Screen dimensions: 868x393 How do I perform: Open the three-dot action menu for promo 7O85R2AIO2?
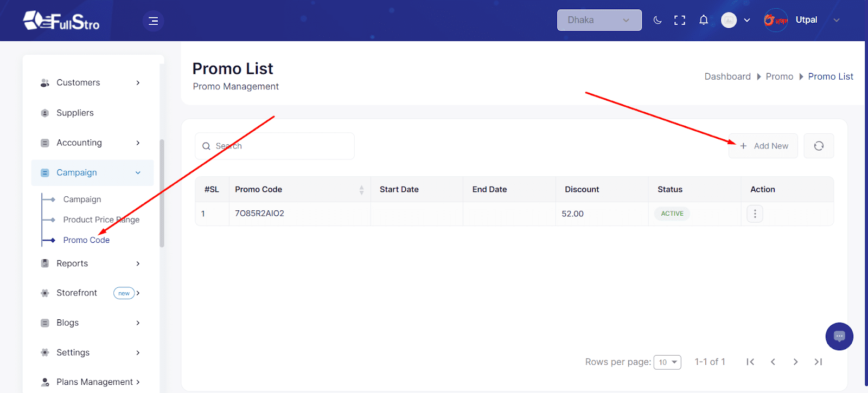click(755, 214)
